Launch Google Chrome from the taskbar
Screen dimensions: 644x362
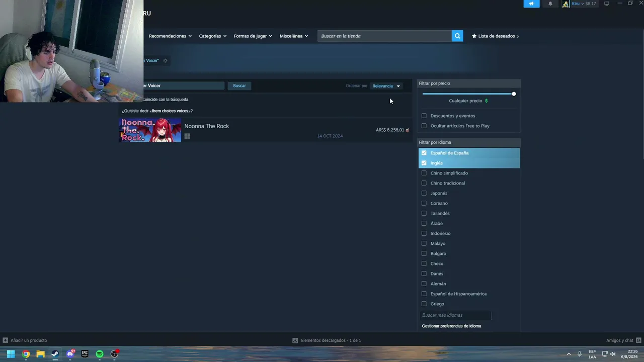pyautogui.click(x=26, y=354)
